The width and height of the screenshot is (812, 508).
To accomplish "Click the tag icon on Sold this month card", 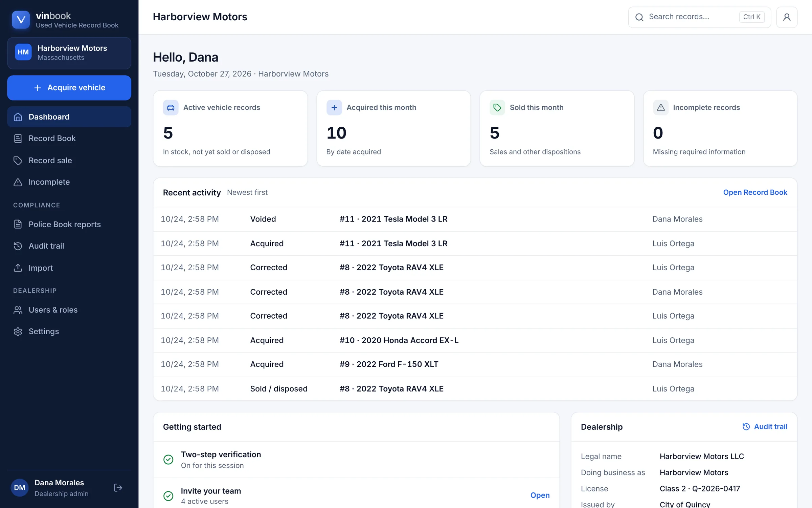I will coord(497,107).
